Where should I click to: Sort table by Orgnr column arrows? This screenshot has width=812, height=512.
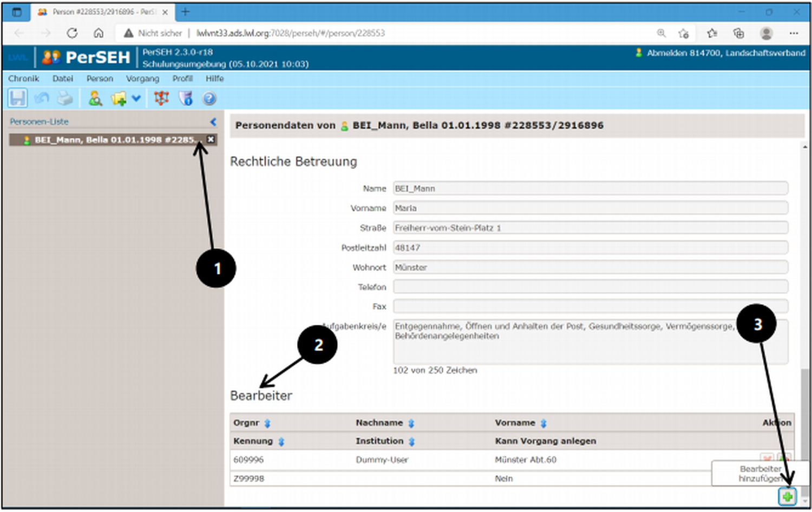coord(267,423)
